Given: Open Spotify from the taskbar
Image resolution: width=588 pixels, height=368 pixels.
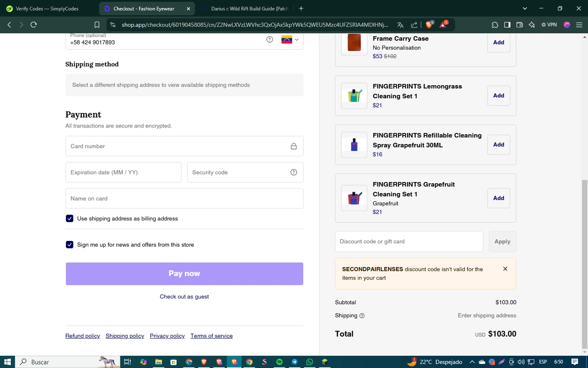Looking at the screenshot, I should coord(279,362).
